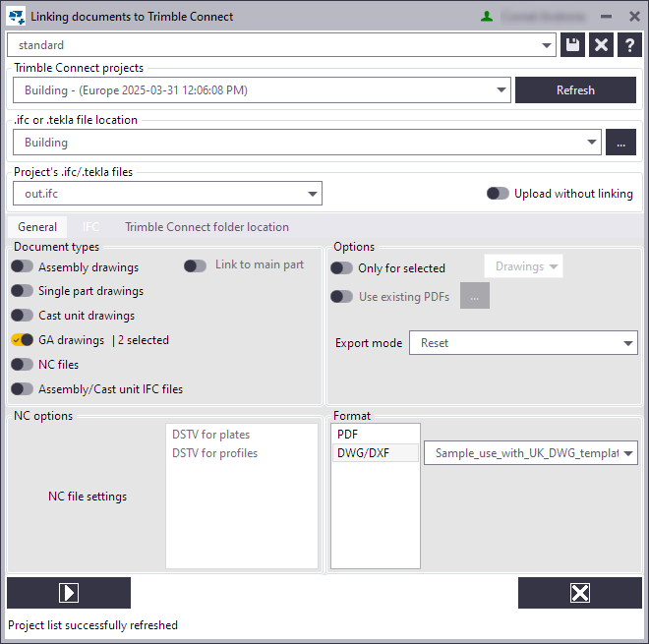The height and width of the screenshot is (644, 649).
Task: Toggle Use existing PDFs switch
Action: [341, 296]
